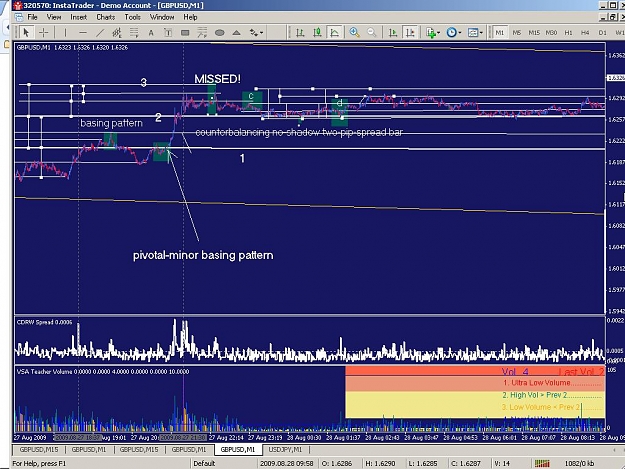Click the 'O: 1.6286' status bar value
This screenshot has width=625, height=469.
pyautogui.click(x=337, y=463)
